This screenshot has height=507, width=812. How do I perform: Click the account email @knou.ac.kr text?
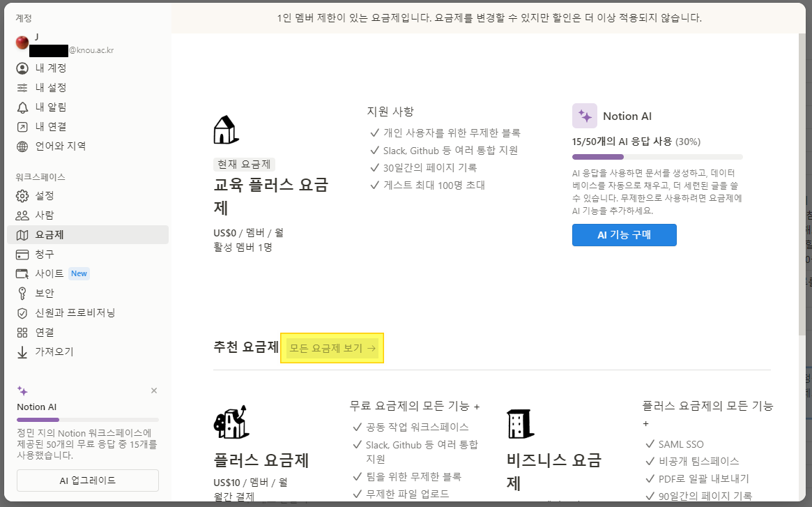pyautogui.click(x=91, y=50)
